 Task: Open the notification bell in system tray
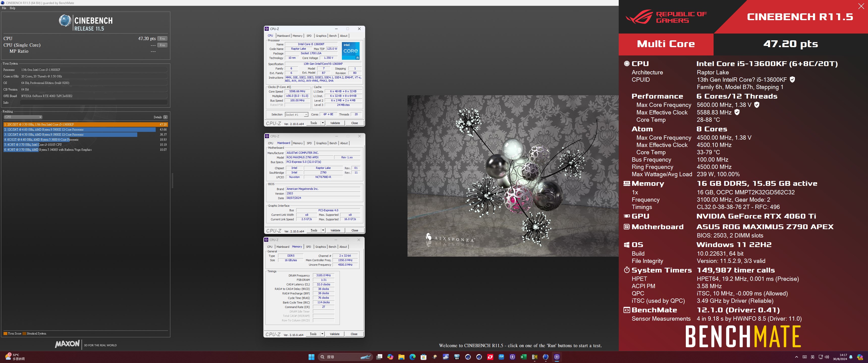click(x=851, y=357)
